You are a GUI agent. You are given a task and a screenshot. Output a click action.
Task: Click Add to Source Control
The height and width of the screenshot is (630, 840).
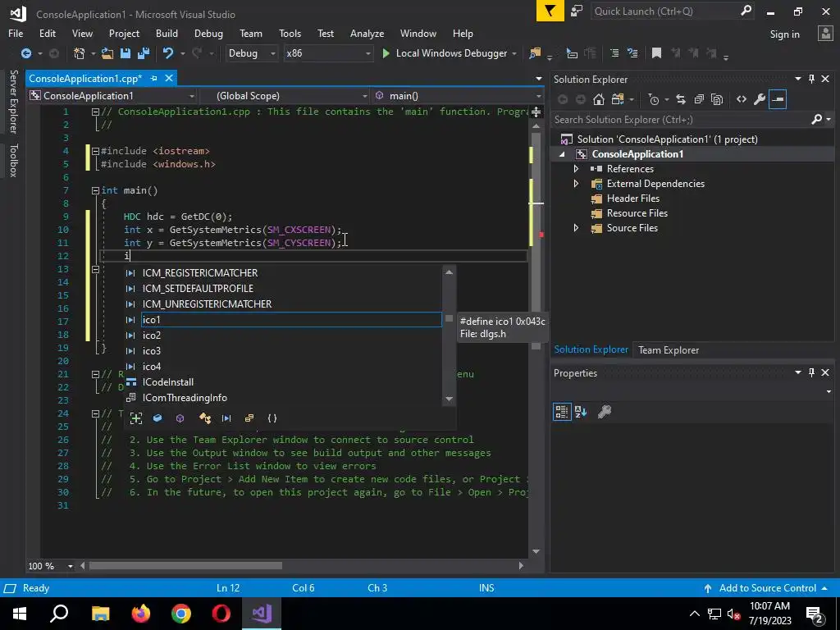(767, 587)
